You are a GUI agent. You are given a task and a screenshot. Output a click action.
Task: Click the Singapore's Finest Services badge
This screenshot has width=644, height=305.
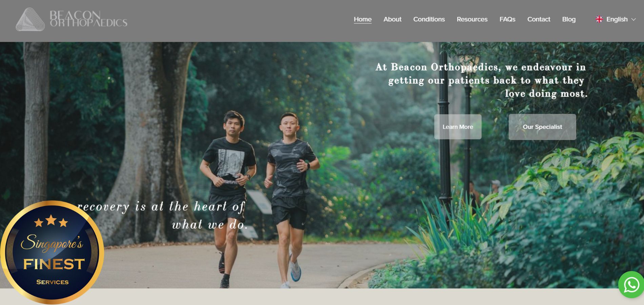tap(52, 252)
